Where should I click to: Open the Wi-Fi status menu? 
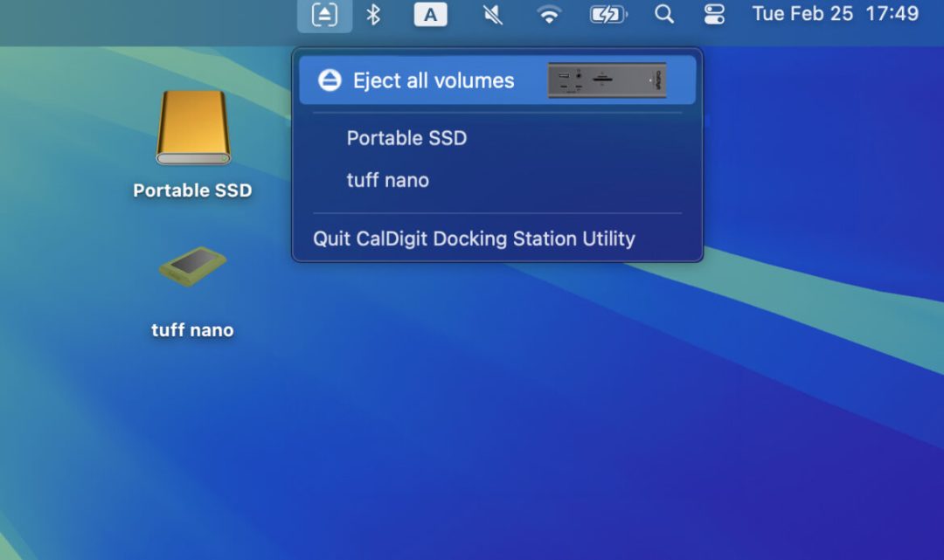click(548, 15)
